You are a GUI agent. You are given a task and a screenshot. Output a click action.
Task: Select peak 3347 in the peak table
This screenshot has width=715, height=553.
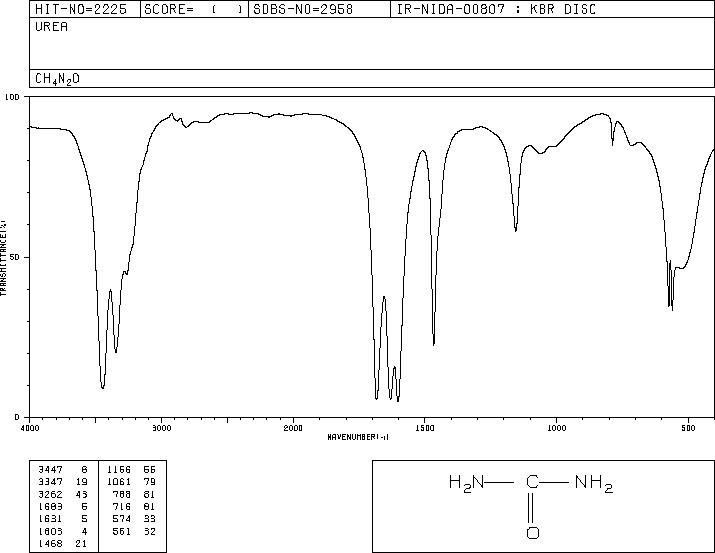(50, 482)
